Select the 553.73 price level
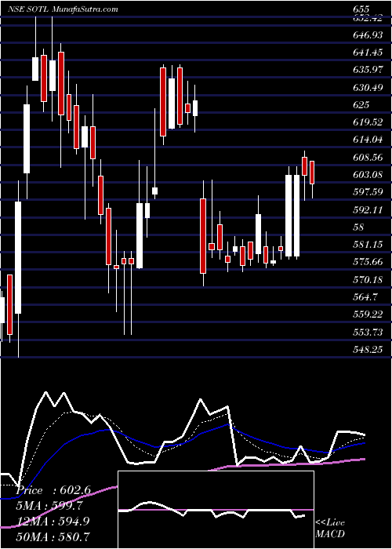The image size is (392, 549). [368, 332]
